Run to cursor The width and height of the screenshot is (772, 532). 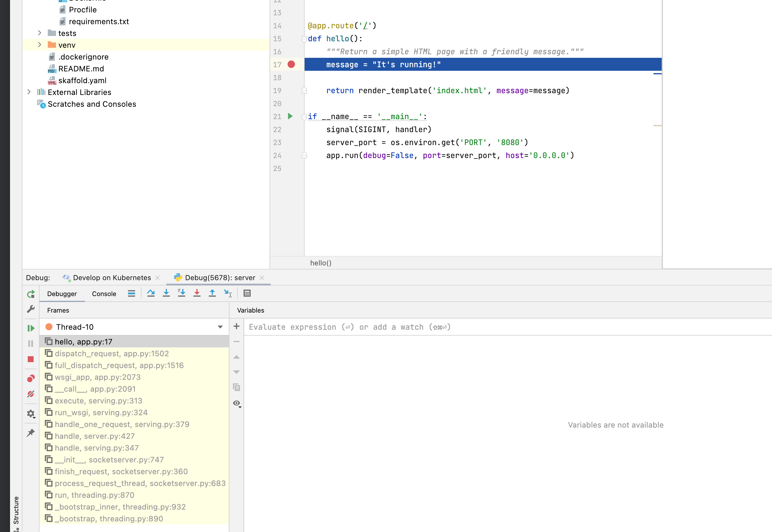point(227,293)
